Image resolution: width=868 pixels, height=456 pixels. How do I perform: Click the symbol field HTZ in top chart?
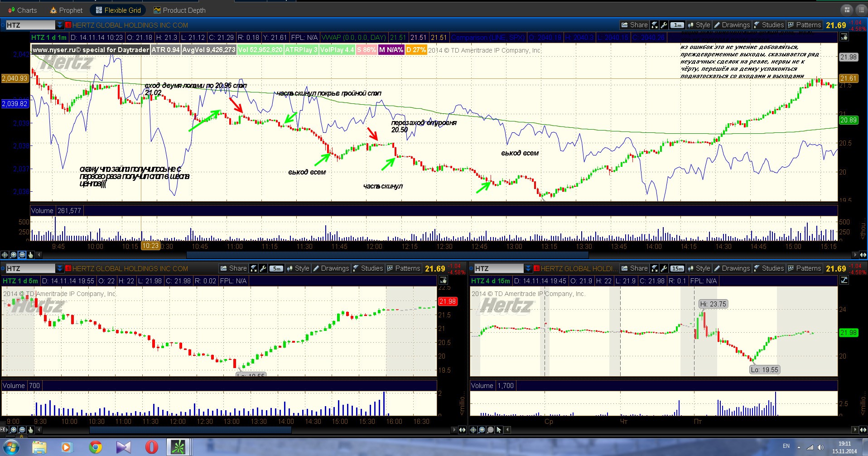coord(30,25)
